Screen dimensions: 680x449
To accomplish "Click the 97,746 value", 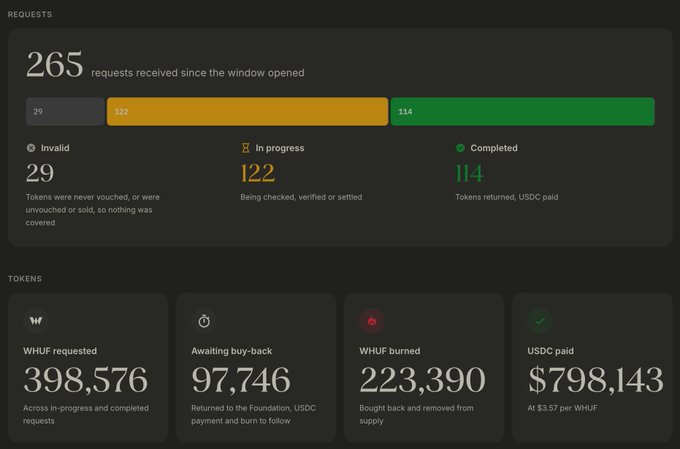I will click(x=241, y=380).
